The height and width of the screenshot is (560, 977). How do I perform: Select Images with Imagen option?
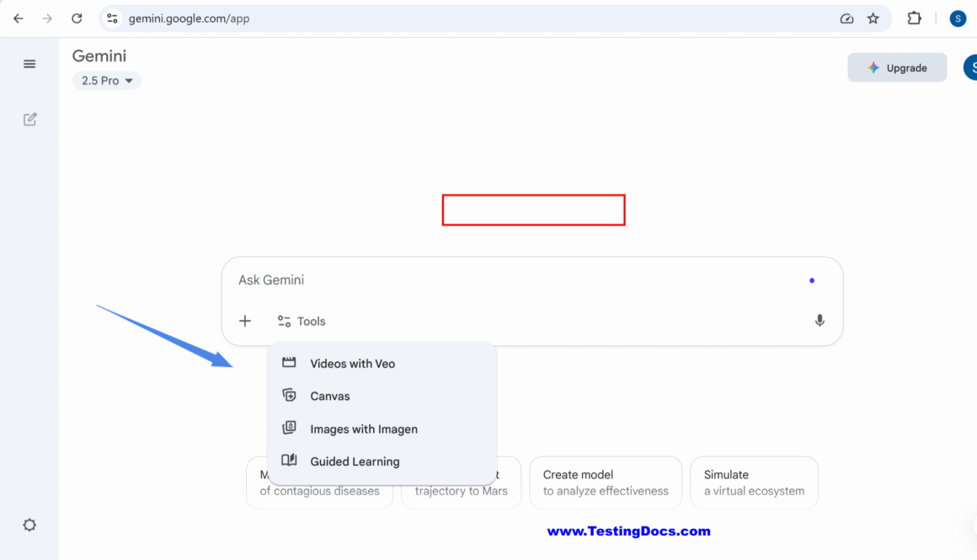(363, 429)
